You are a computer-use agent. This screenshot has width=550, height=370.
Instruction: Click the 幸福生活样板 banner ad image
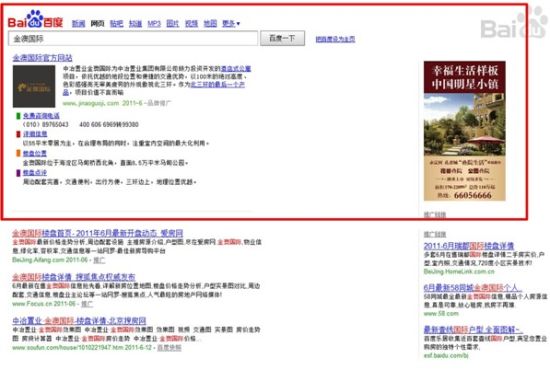464,131
